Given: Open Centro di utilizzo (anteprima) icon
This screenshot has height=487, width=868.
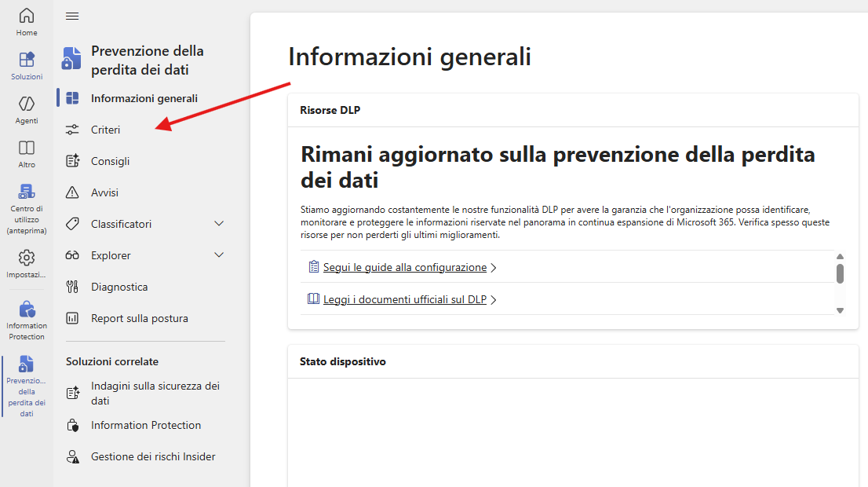Looking at the screenshot, I should point(27,192).
